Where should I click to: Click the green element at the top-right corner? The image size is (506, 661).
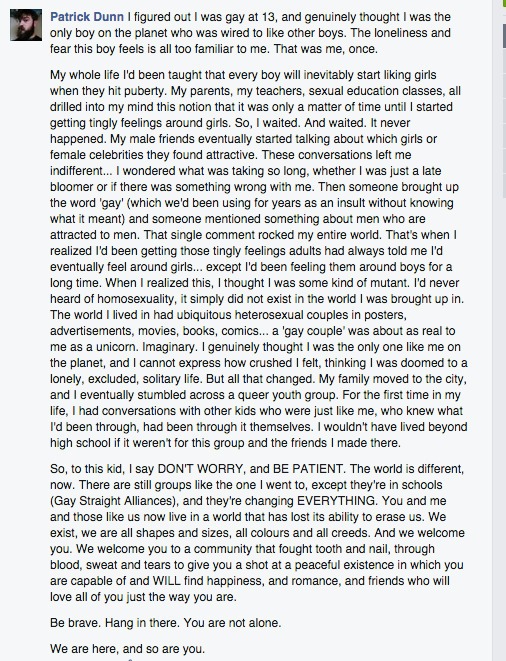(x=504, y=3)
